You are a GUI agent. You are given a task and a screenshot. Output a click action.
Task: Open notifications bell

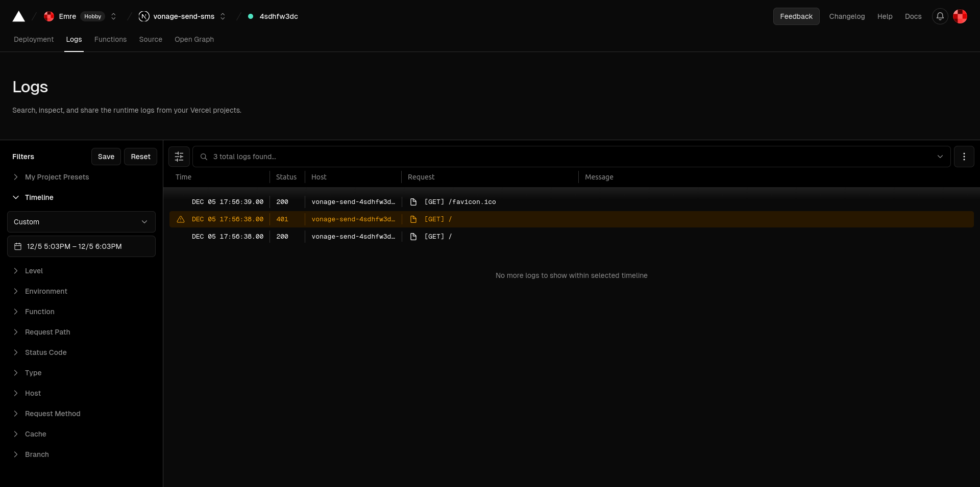[x=940, y=16]
